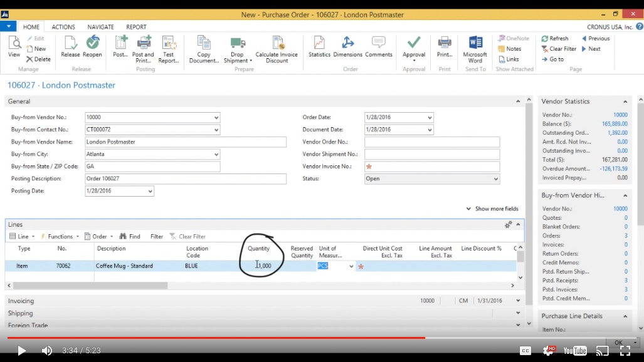The height and width of the screenshot is (362, 644).
Task: Open the Order menu in Lines
Action: (x=98, y=236)
